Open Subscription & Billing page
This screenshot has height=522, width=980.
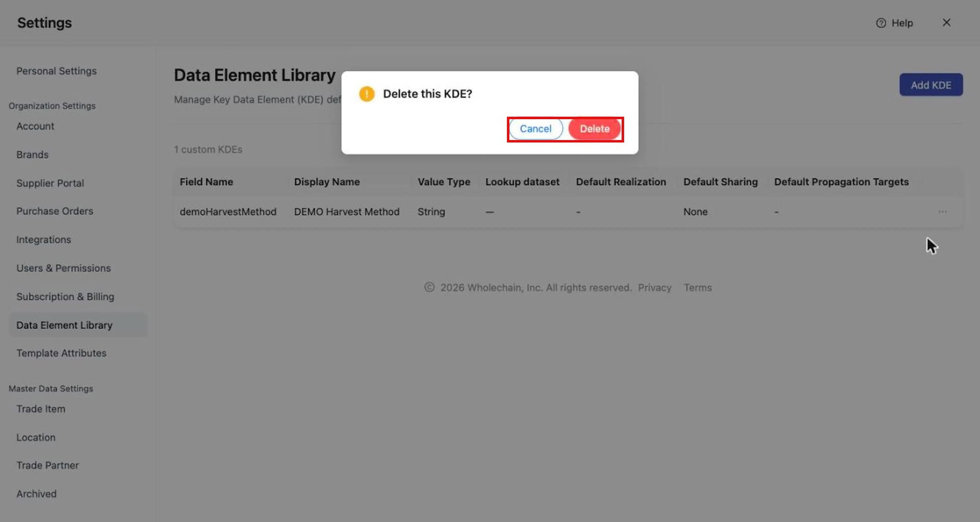(65, 296)
